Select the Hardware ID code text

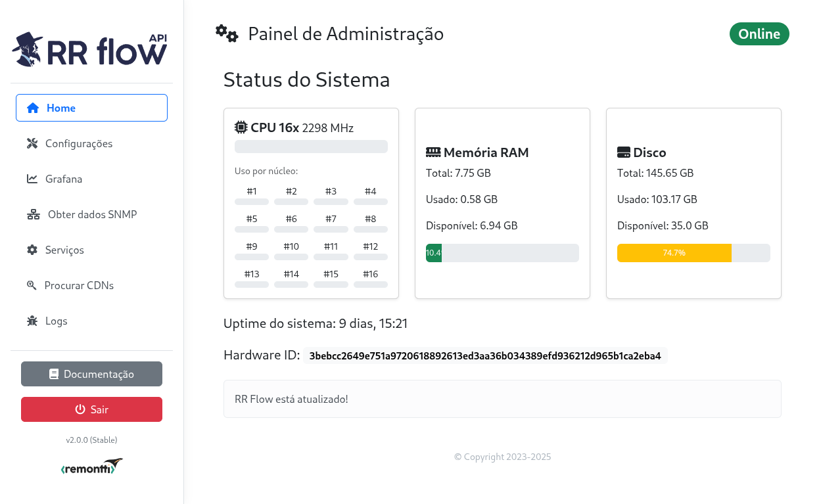point(485,355)
